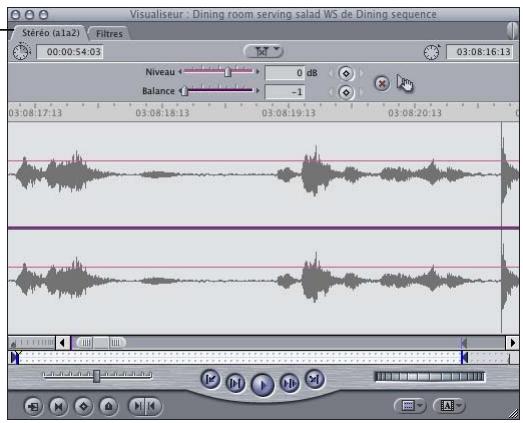Click the Add Marker button
This screenshot has width=523, height=423.
point(108,406)
